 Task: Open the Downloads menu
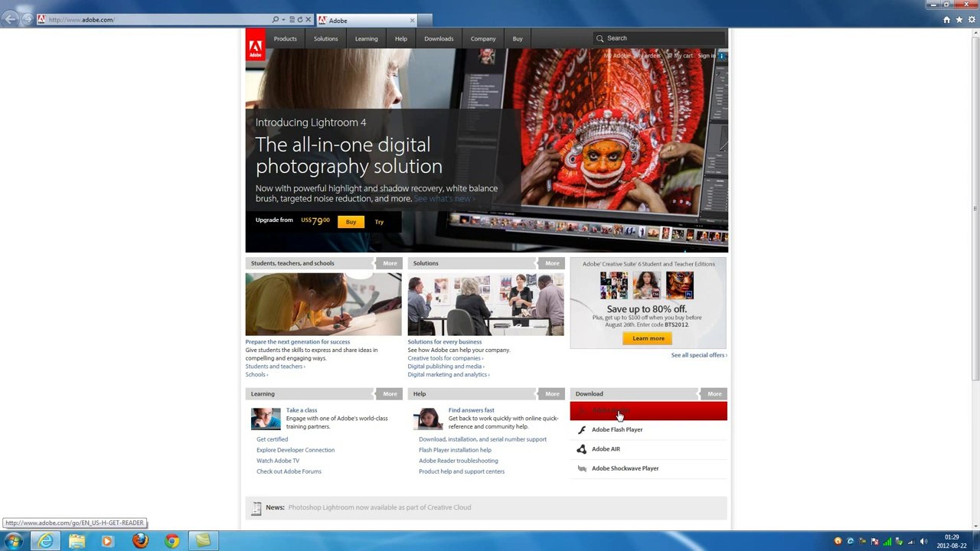[x=439, y=39]
